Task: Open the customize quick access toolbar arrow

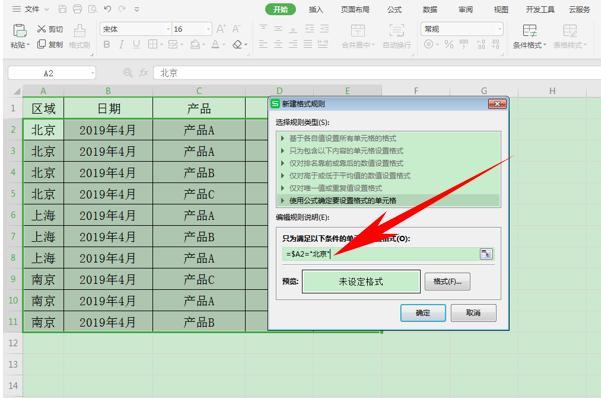Action: pos(137,9)
